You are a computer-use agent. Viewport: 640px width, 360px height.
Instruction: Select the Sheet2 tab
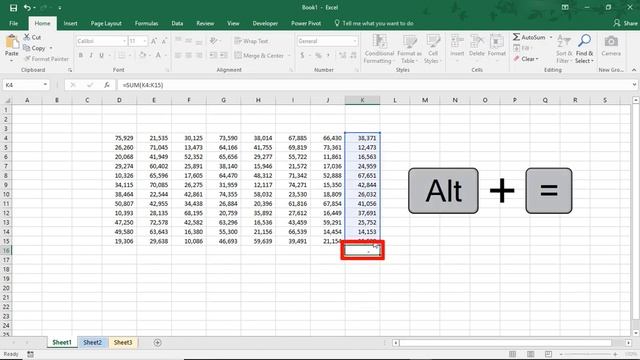(93, 342)
